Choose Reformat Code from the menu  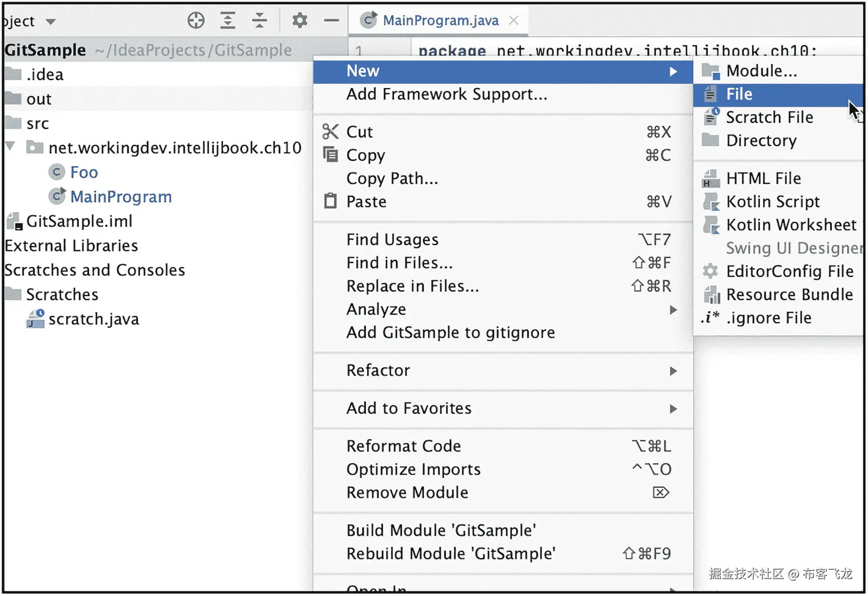tap(503, 446)
